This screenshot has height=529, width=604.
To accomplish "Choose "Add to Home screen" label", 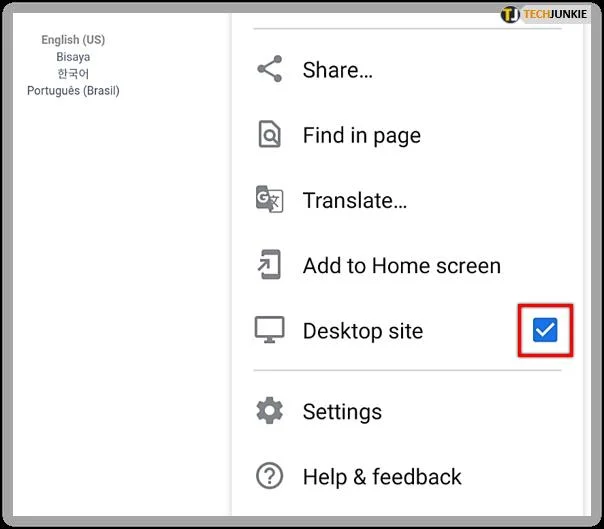I will [401, 266].
